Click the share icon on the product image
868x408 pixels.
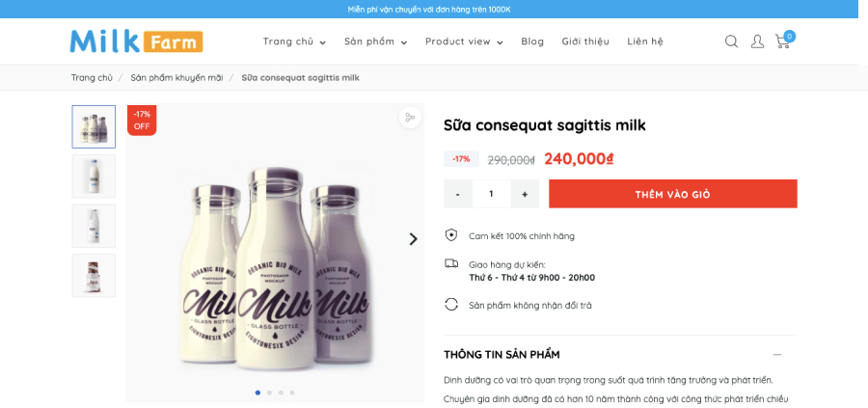coord(410,118)
